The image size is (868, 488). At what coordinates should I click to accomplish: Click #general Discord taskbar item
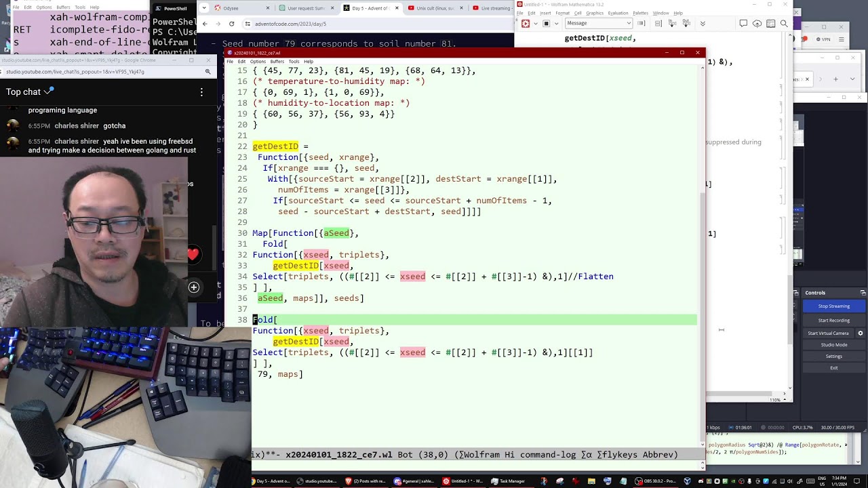pyautogui.click(x=415, y=481)
